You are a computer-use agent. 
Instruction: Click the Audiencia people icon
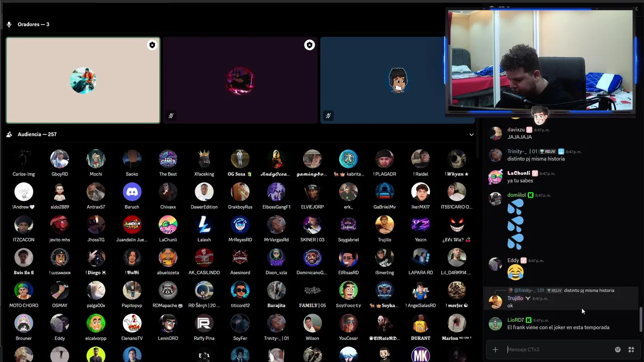pos(9,134)
